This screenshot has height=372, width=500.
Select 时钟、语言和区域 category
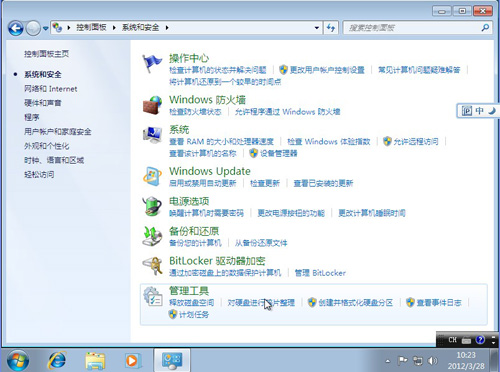click(x=54, y=160)
